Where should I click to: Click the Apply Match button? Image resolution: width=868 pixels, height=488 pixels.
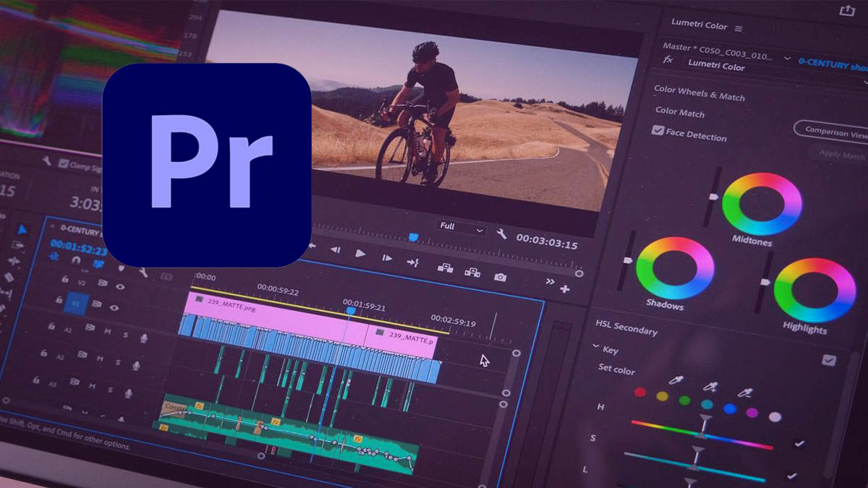coord(841,155)
